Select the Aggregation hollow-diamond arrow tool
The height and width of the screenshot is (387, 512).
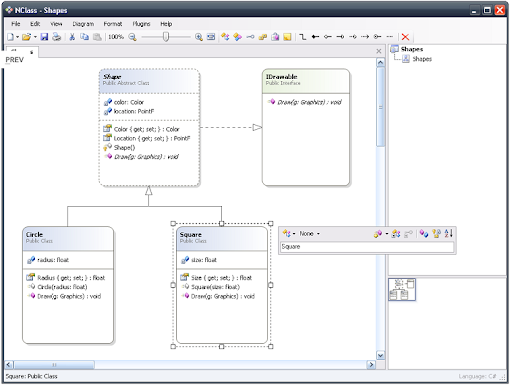tap(328, 37)
